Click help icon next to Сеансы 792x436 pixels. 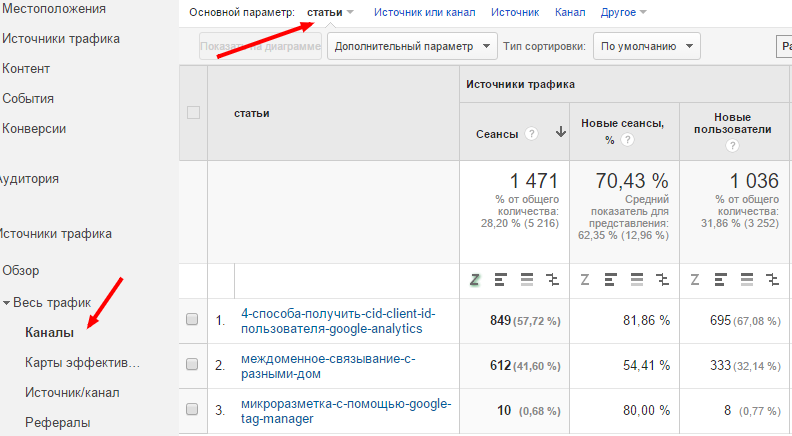click(531, 132)
